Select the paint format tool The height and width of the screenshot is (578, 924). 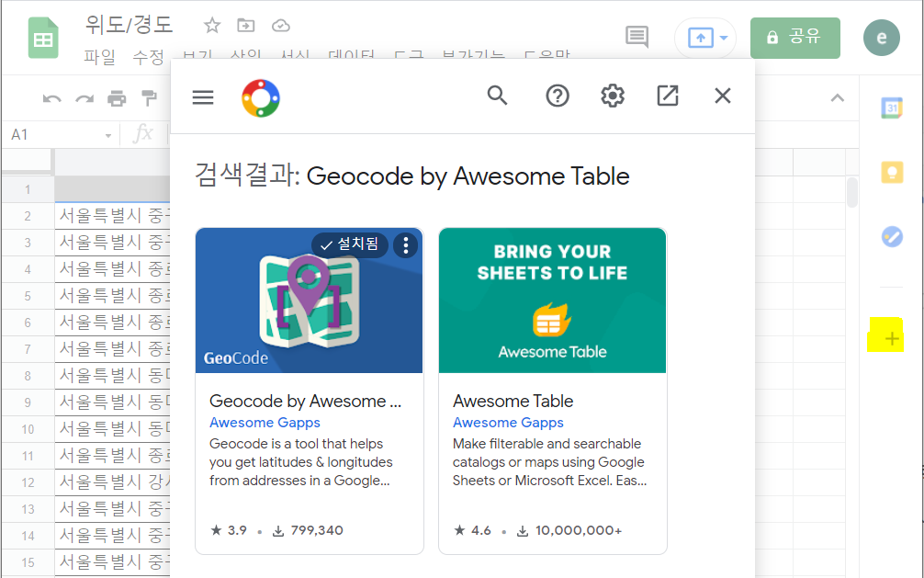150,98
